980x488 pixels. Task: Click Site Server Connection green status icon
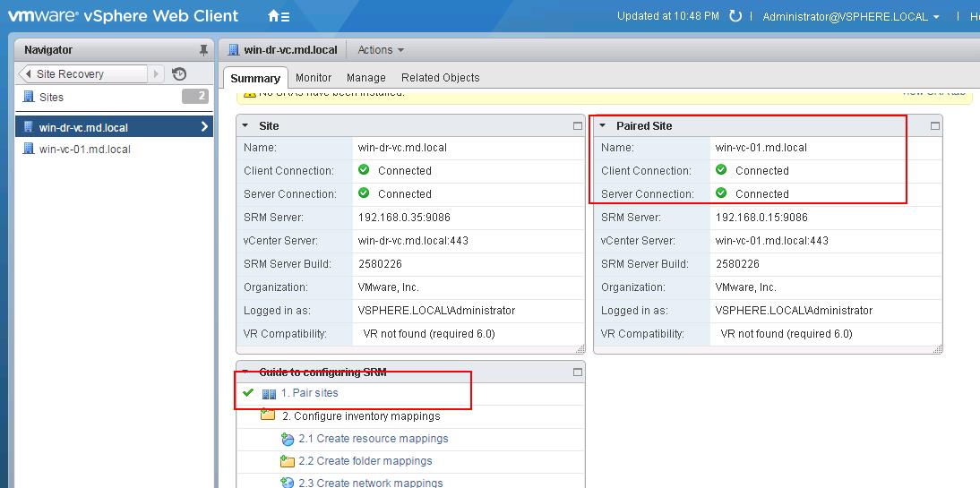tap(364, 193)
